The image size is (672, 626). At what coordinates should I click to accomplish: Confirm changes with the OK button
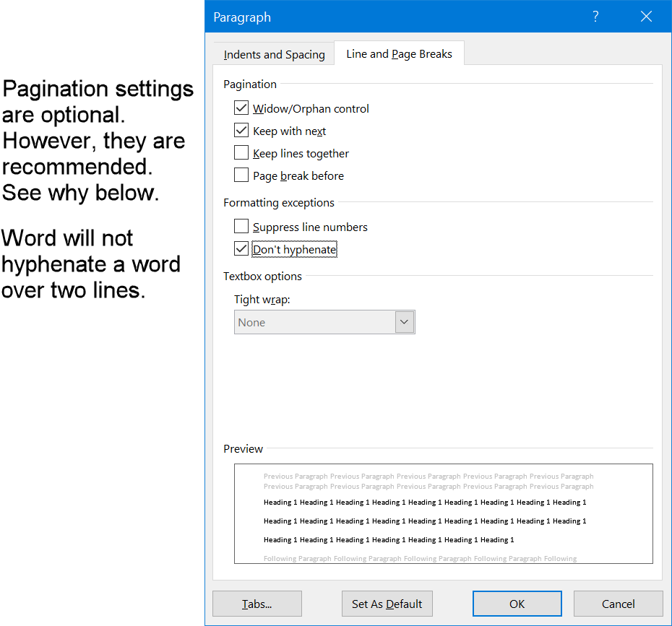tap(517, 604)
